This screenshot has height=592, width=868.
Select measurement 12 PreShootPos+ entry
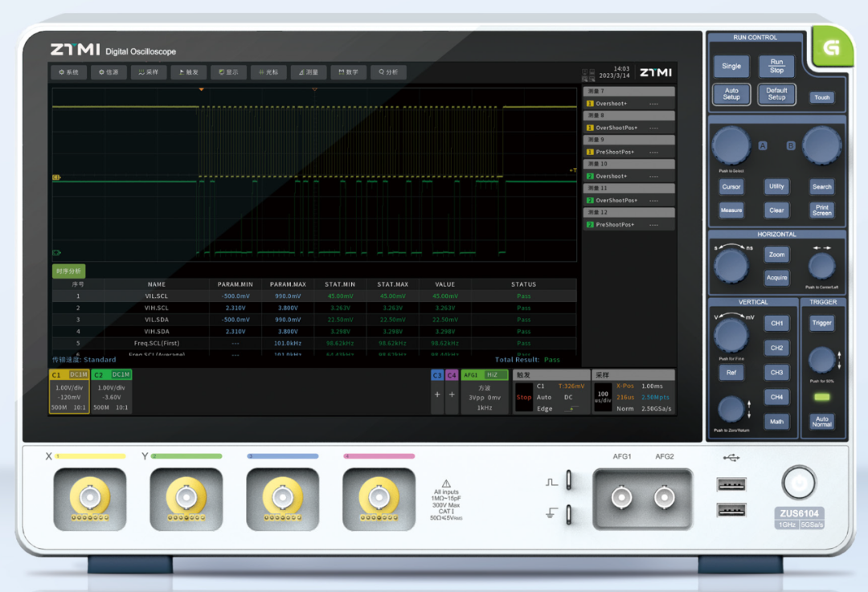(x=628, y=225)
